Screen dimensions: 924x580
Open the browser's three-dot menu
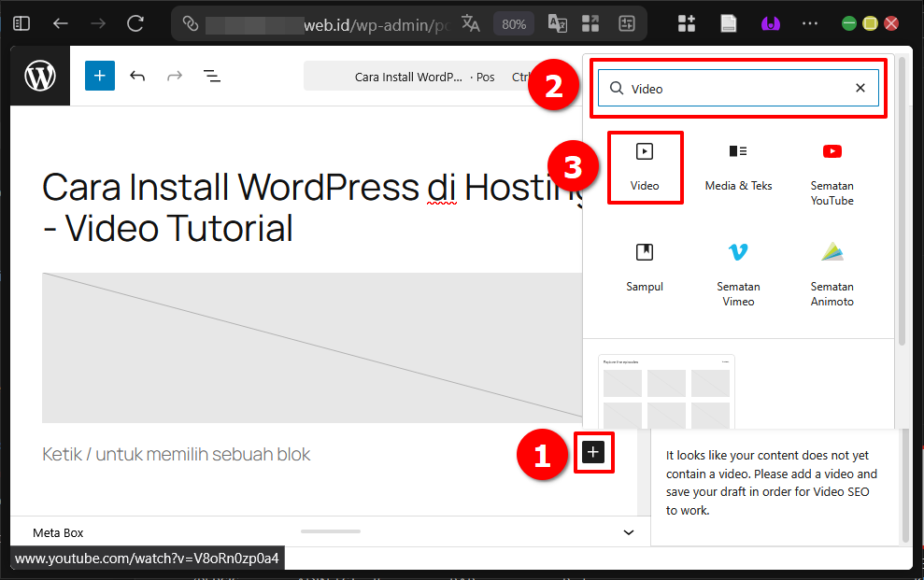(x=809, y=24)
